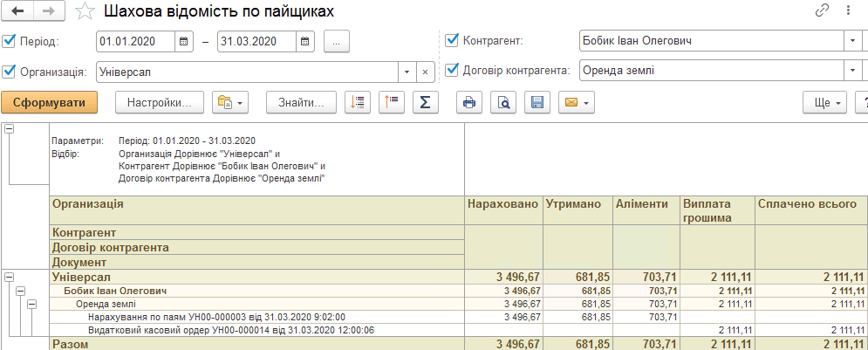The height and width of the screenshot is (350, 868).
Task: Toggle the Період checkbox
Action: tap(9, 41)
